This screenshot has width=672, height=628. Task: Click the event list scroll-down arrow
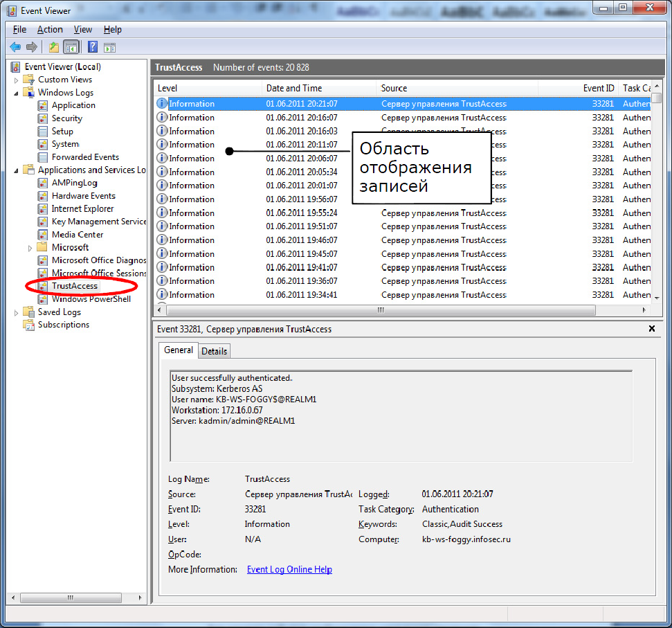[x=657, y=298]
